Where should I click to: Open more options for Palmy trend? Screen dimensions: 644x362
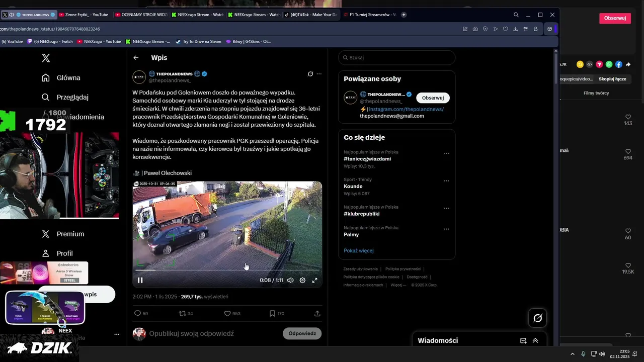click(x=446, y=229)
